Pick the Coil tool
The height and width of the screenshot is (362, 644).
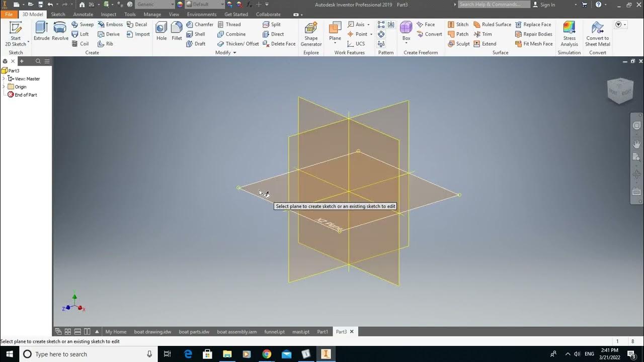80,44
